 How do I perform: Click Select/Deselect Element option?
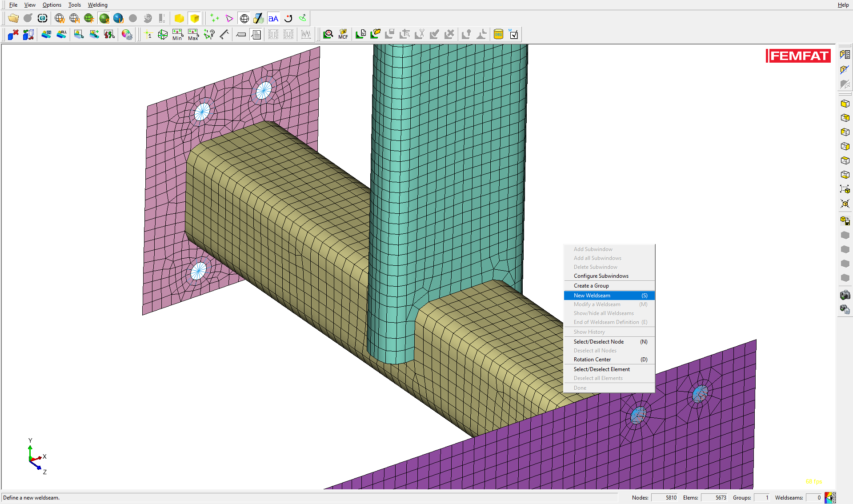(x=601, y=369)
